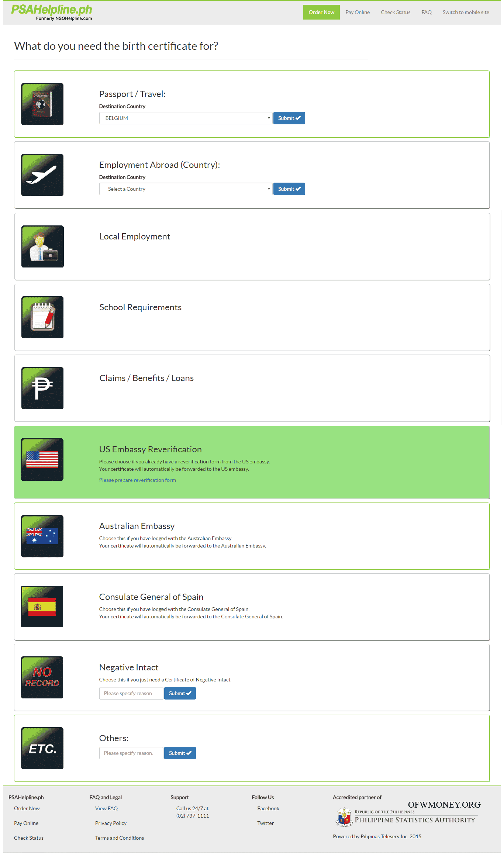504x853 pixels.
Task: Go to Check Status in top navigation
Action: tap(396, 12)
